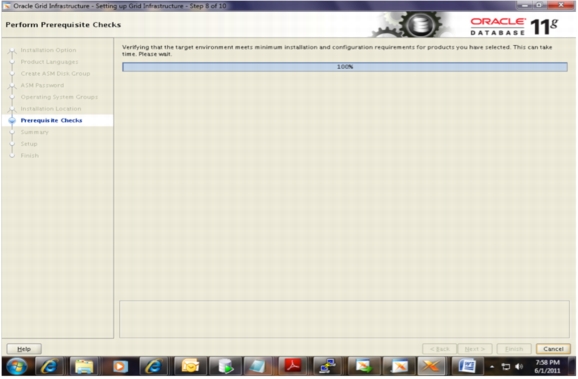This screenshot has height=379, width=578.
Task: Open Internet Explorer icon beside the Start orb
Action: 49,367
